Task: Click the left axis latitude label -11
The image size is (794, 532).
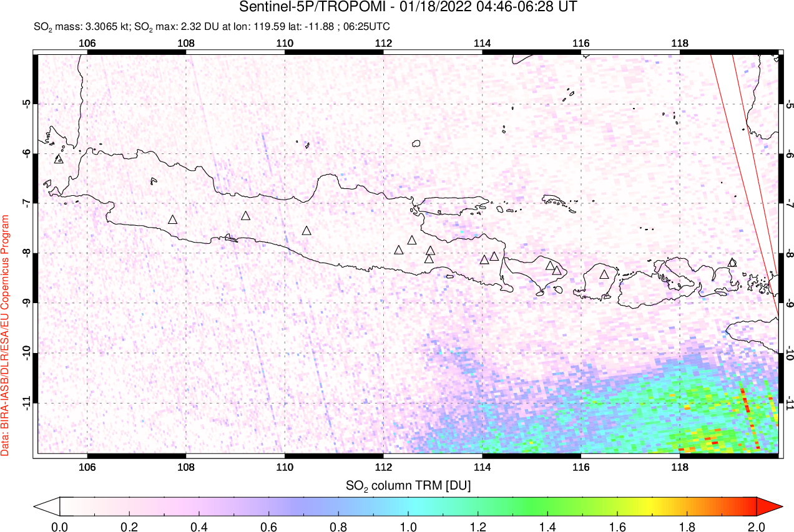Action: click(26, 403)
